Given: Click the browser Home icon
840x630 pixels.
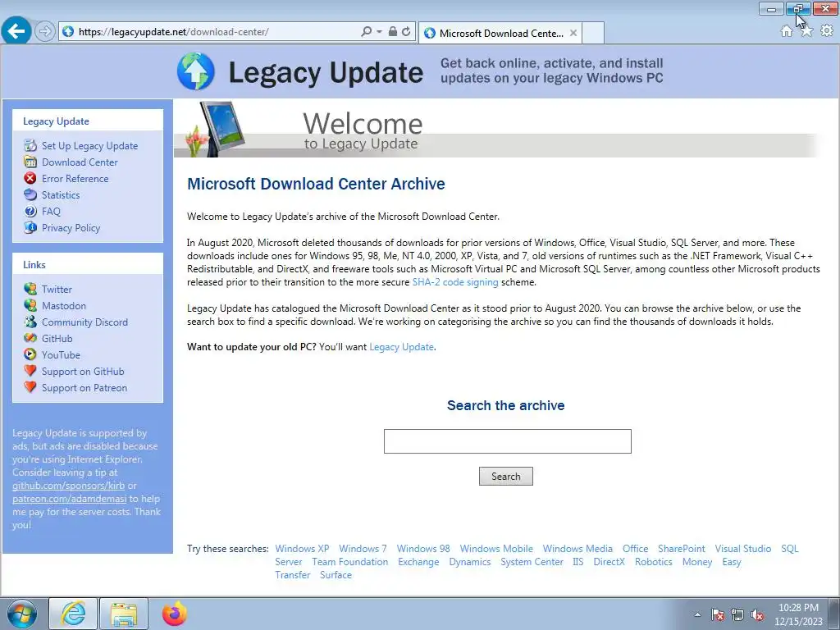Looking at the screenshot, I should pos(787,31).
